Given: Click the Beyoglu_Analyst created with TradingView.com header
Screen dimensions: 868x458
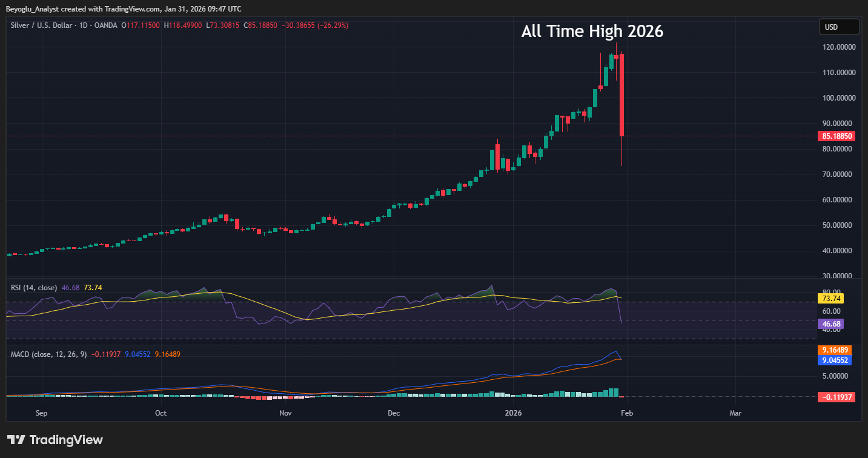Looking at the screenshot, I should point(124,9).
